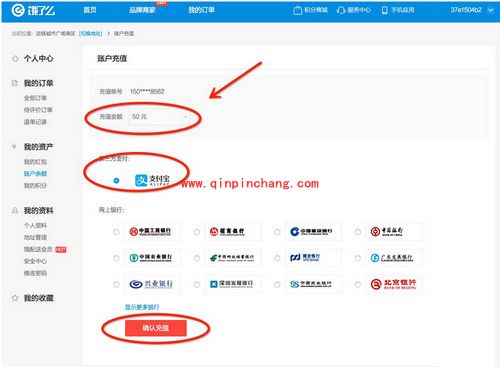Image resolution: width=500 pixels, height=367 pixels.
Task: Select the 中国邮政储蓄银行 radio button
Action: click(x=197, y=258)
